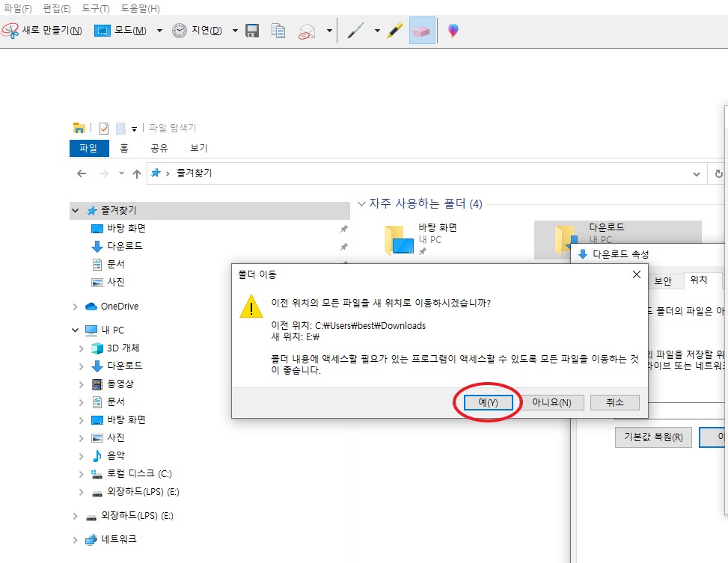The image size is (728, 563).
Task: Open the Mode dropdown arrow
Action: coord(159,31)
